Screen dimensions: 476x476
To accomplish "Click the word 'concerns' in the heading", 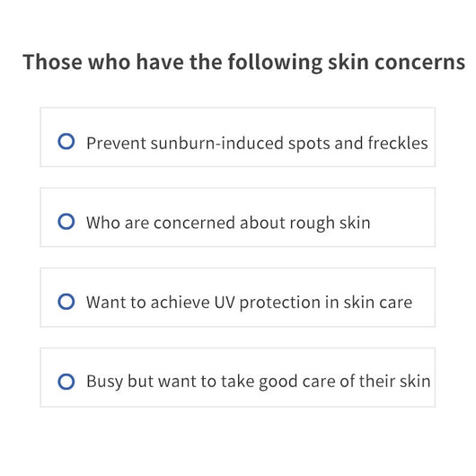I will [419, 63].
